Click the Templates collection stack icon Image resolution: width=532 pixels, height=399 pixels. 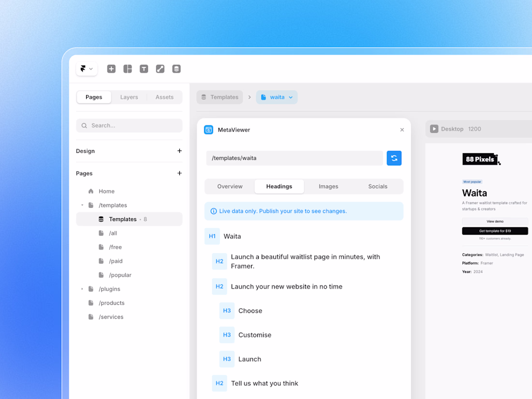click(101, 219)
